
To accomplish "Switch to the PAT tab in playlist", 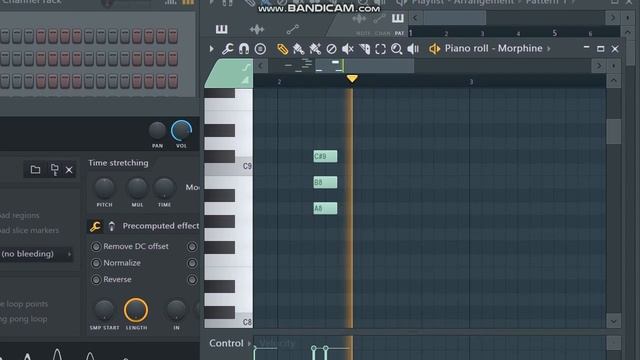I will pos(399,33).
